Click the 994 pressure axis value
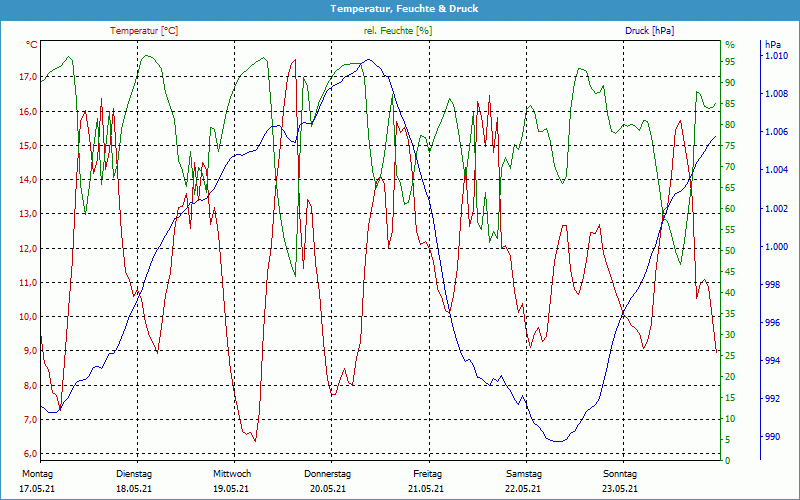This screenshot has width=800, height=500. [x=772, y=361]
